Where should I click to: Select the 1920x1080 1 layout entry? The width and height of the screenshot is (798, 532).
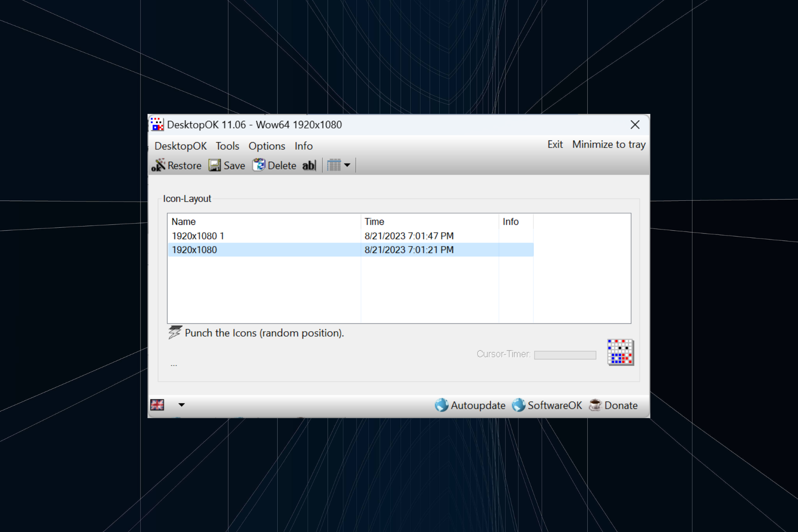198,236
